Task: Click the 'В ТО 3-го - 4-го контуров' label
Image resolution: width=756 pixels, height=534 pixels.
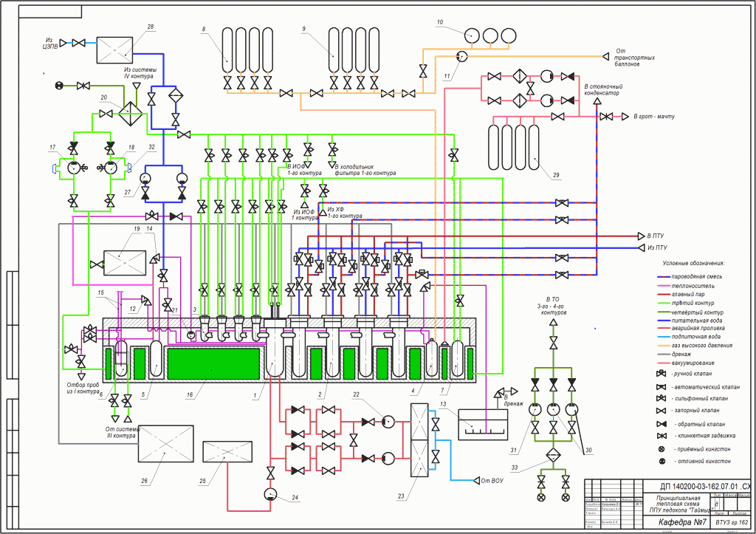Action: point(553,306)
